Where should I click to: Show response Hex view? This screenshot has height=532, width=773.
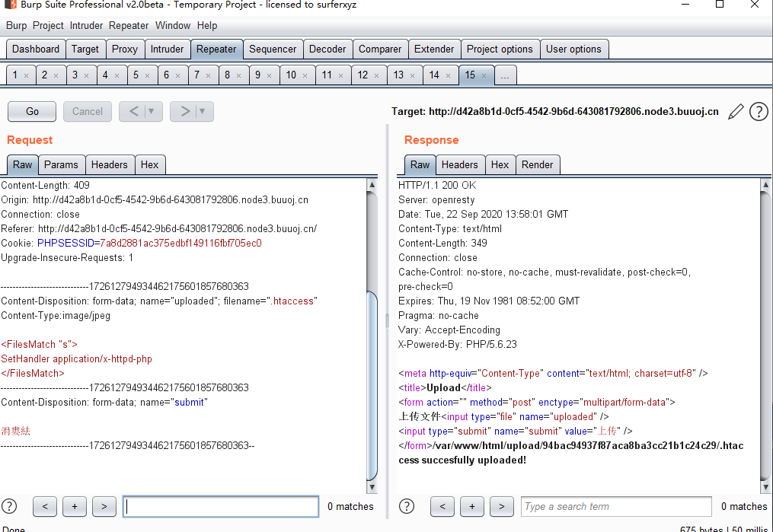(500, 165)
